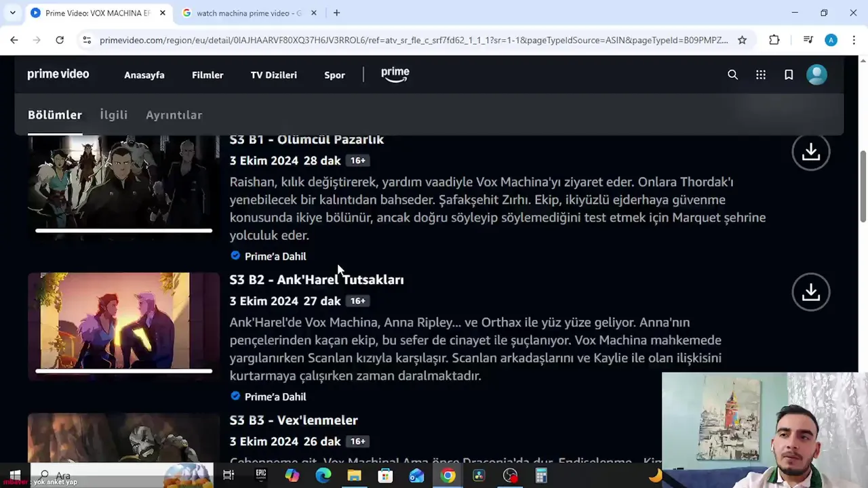Image resolution: width=868 pixels, height=488 pixels.
Task: Open Chrome profile A avatar
Action: click(831, 40)
